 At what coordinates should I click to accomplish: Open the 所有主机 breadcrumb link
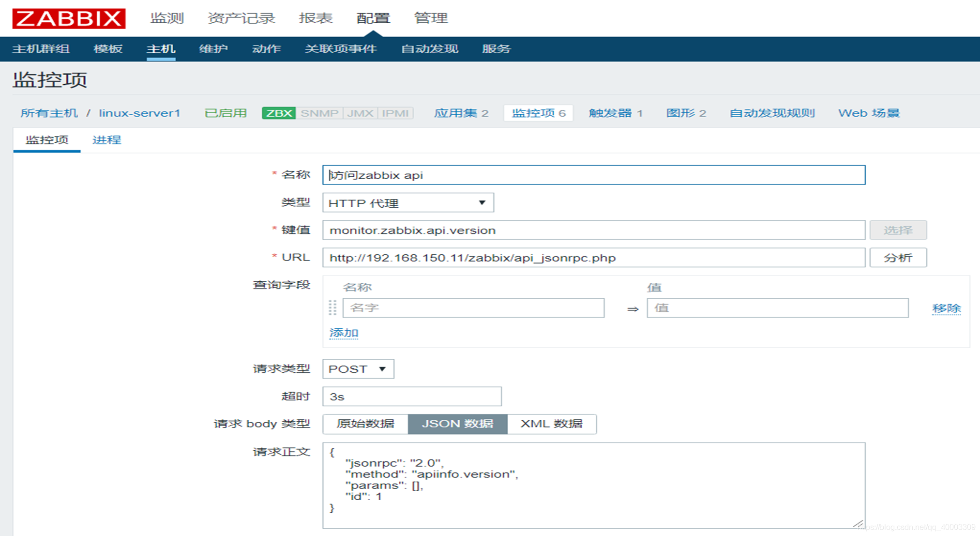pos(49,113)
